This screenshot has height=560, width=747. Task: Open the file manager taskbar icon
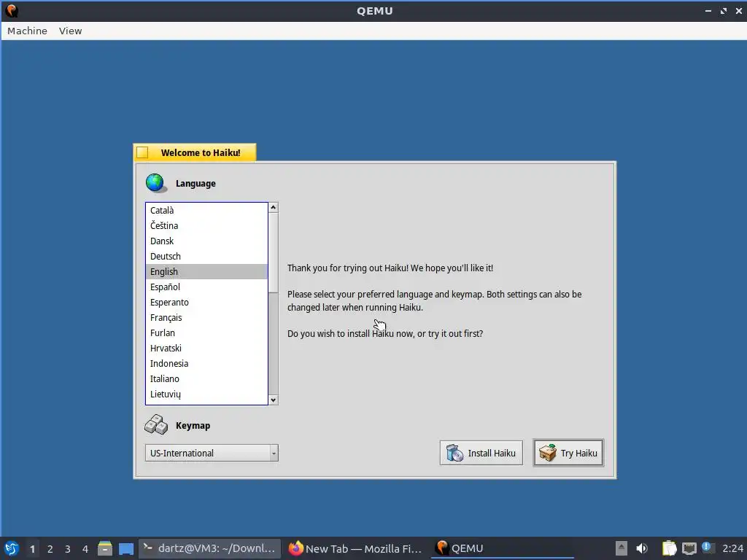[x=105, y=548]
